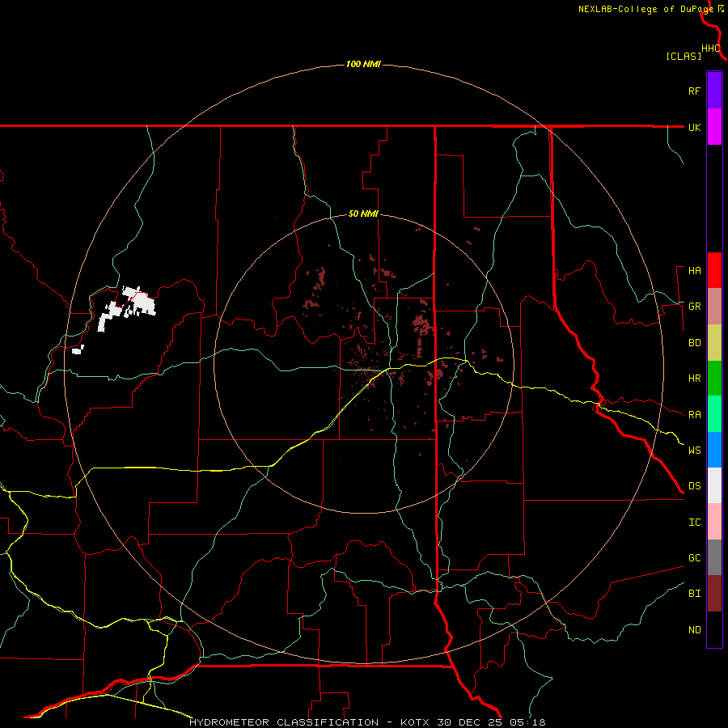Click the brown BI legend swatch
The width and height of the screenshot is (728, 728).
[x=714, y=594]
